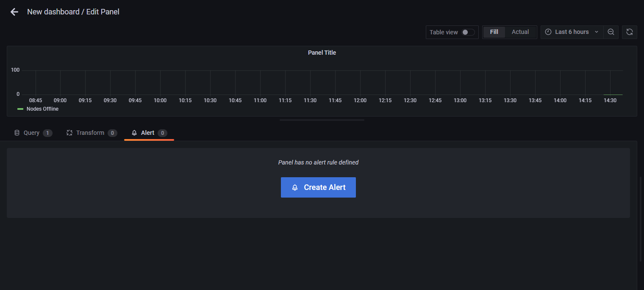This screenshot has height=290, width=644.
Task: Click the clock icon in time picker
Action: pos(548,32)
